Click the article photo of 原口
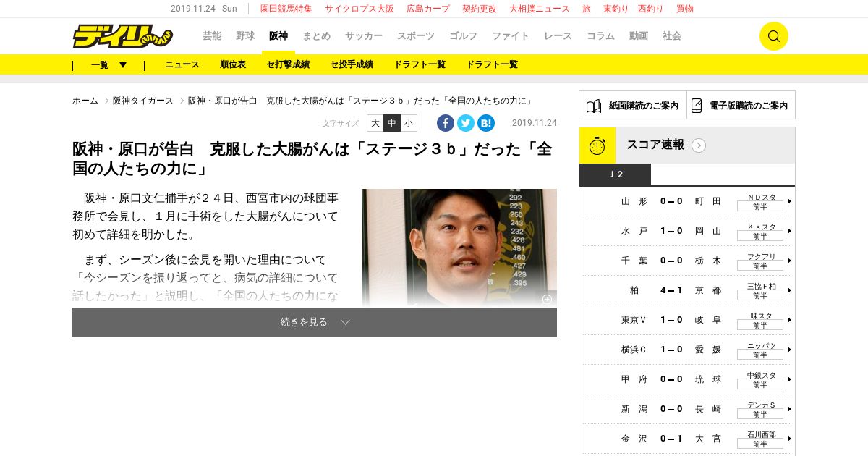Viewport: 868px width, 456px height. [x=459, y=248]
